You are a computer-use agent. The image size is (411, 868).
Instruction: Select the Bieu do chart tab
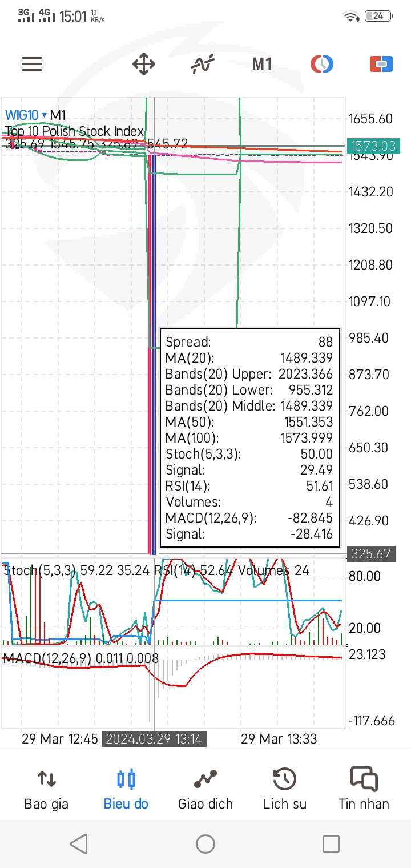126,788
